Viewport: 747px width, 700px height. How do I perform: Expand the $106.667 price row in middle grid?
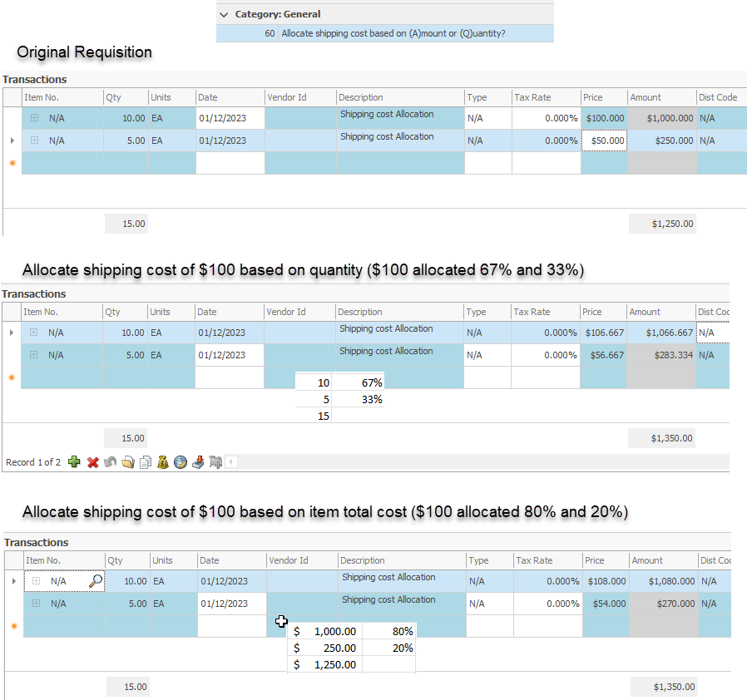[33, 333]
